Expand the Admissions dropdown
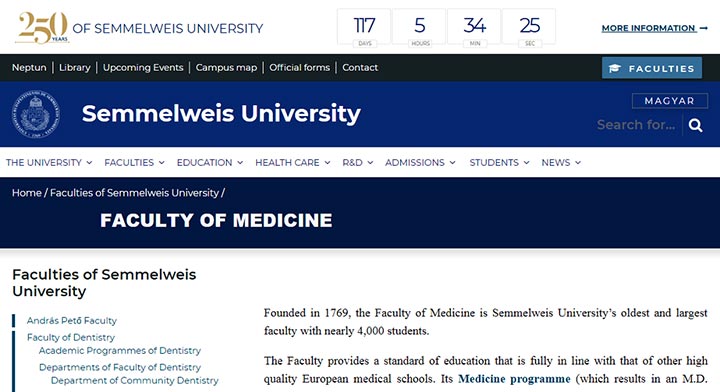The width and height of the screenshot is (720, 392). (x=420, y=162)
